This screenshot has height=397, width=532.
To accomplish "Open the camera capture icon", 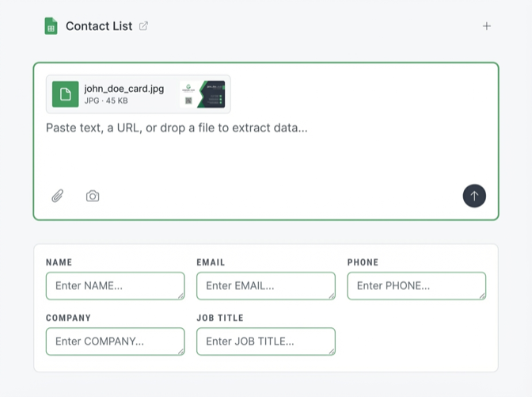I will tap(93, 196).
